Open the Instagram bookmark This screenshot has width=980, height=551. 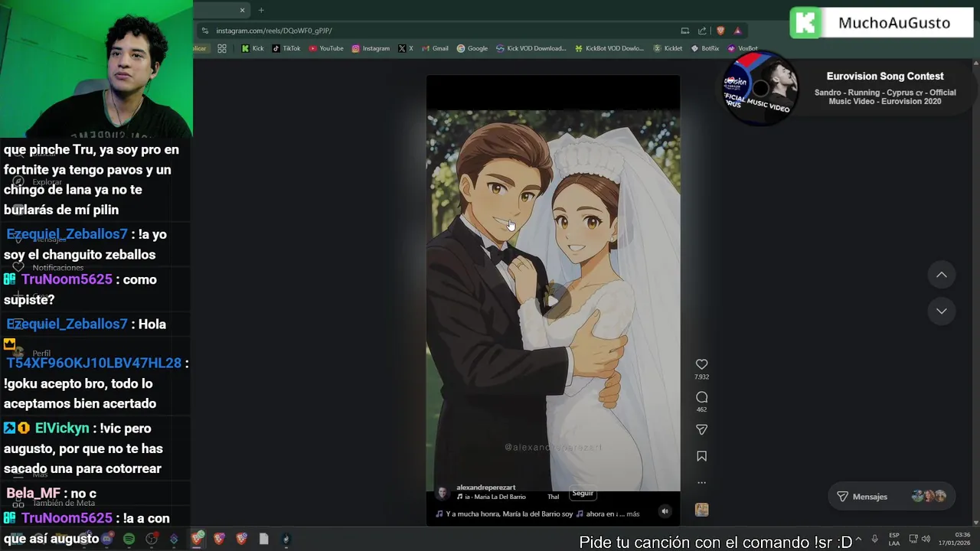point(371,48)
